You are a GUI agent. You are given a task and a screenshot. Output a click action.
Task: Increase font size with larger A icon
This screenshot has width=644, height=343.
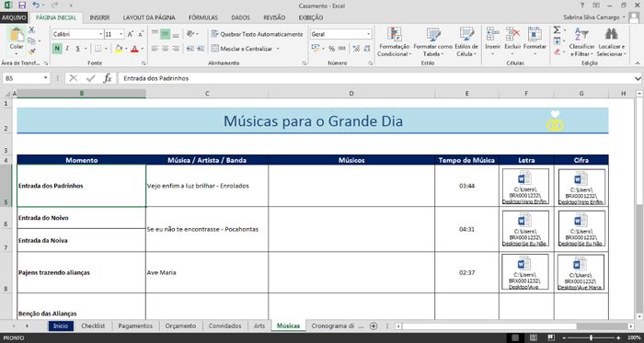[x=131, y=34]
